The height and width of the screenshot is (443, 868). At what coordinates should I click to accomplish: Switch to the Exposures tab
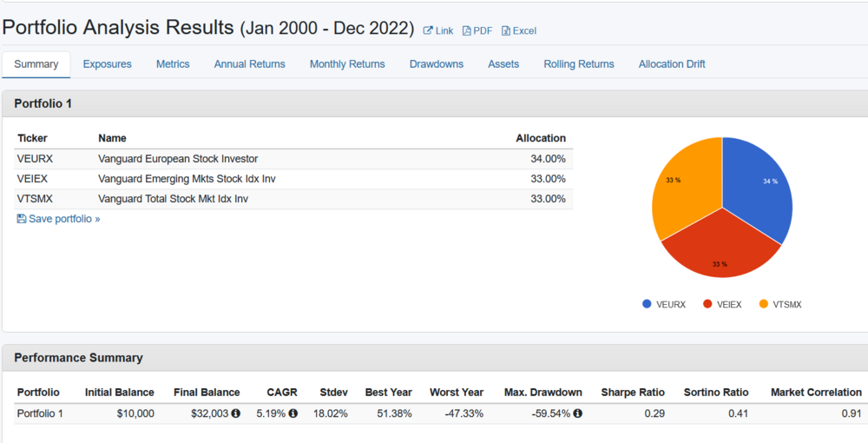[x=108, y=64]
